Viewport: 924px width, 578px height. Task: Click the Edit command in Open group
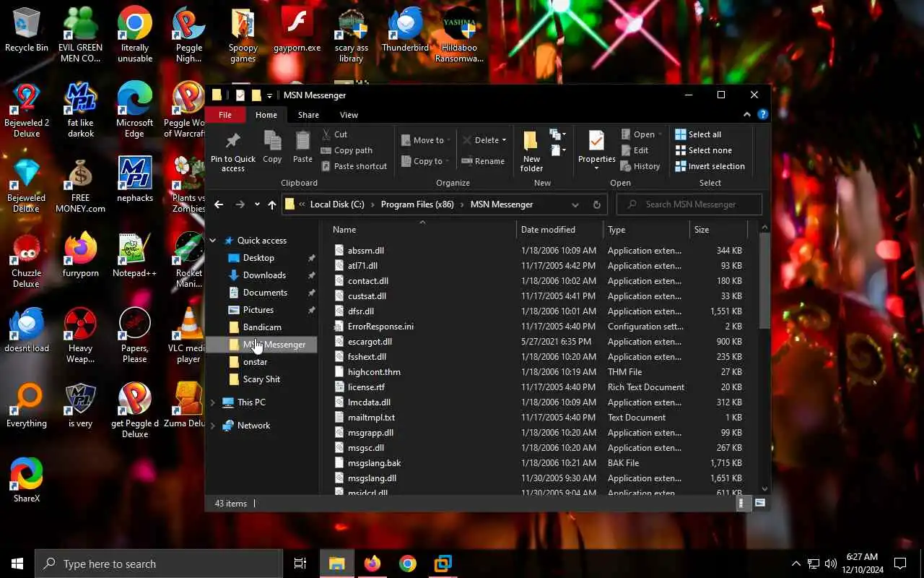tap(635, 150)
